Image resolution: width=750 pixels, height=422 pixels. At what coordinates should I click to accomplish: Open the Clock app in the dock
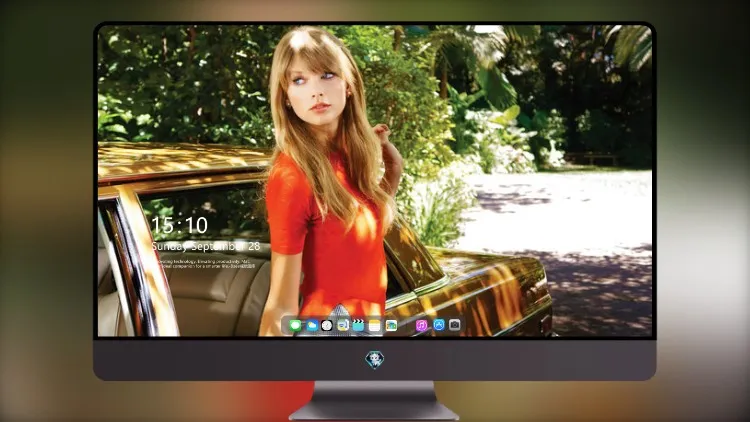(x=327, y=326)
